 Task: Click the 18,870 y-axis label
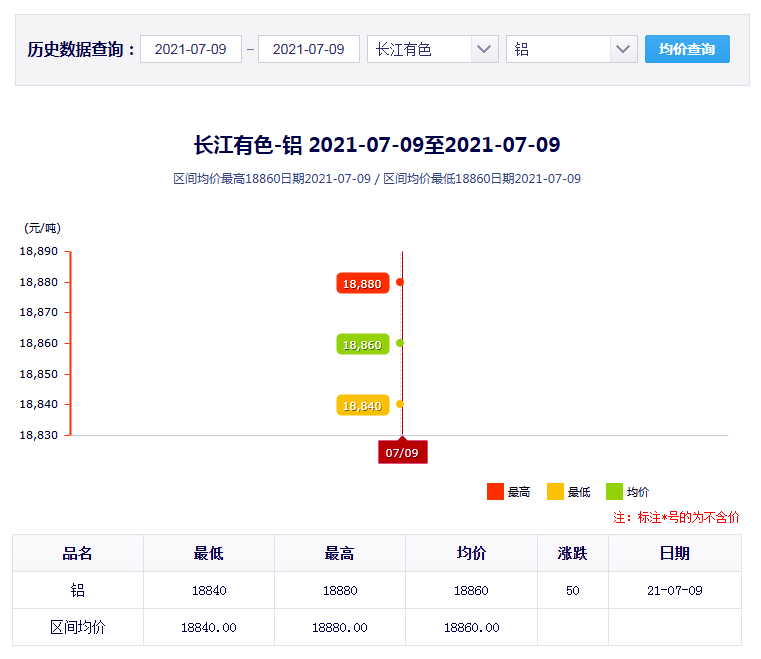tap(38, 313)
